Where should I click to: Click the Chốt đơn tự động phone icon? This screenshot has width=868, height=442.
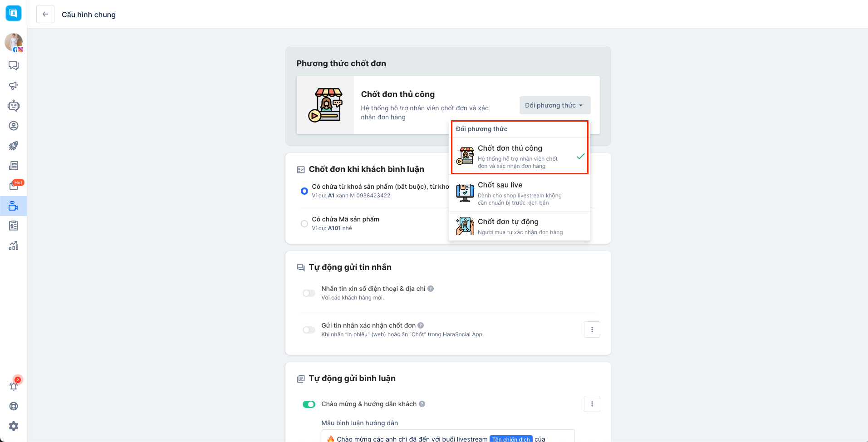pos(465,226)
